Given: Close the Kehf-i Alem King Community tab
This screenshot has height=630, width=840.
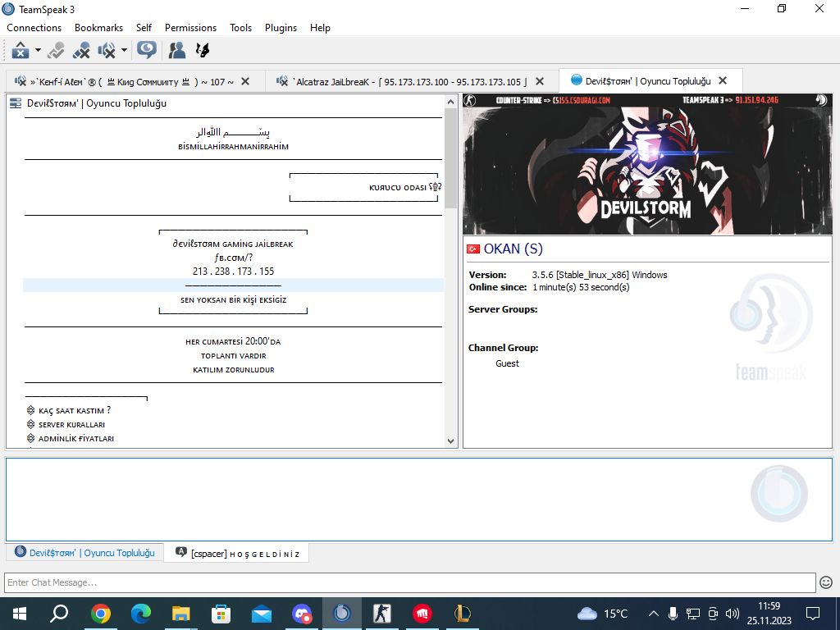Looking at the screenshot, I should pyautogui.click(x=245, y=81).
